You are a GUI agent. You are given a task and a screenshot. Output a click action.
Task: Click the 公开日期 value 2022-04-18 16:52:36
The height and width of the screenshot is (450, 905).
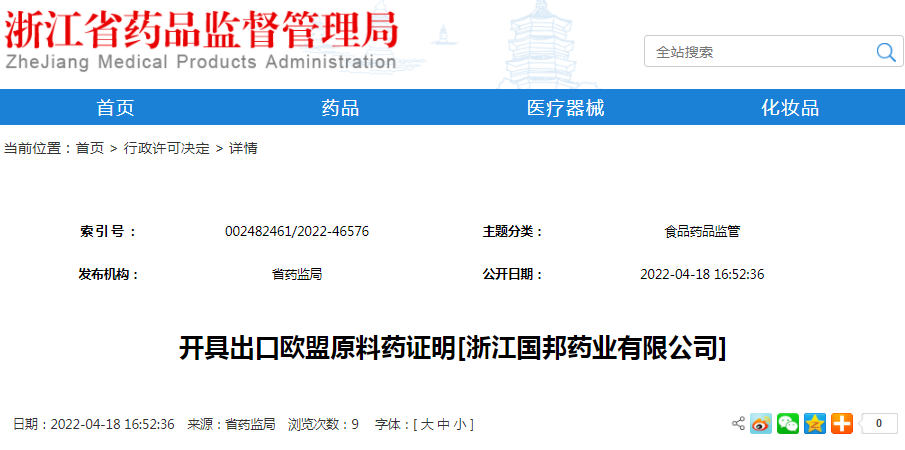coord(702,274)
